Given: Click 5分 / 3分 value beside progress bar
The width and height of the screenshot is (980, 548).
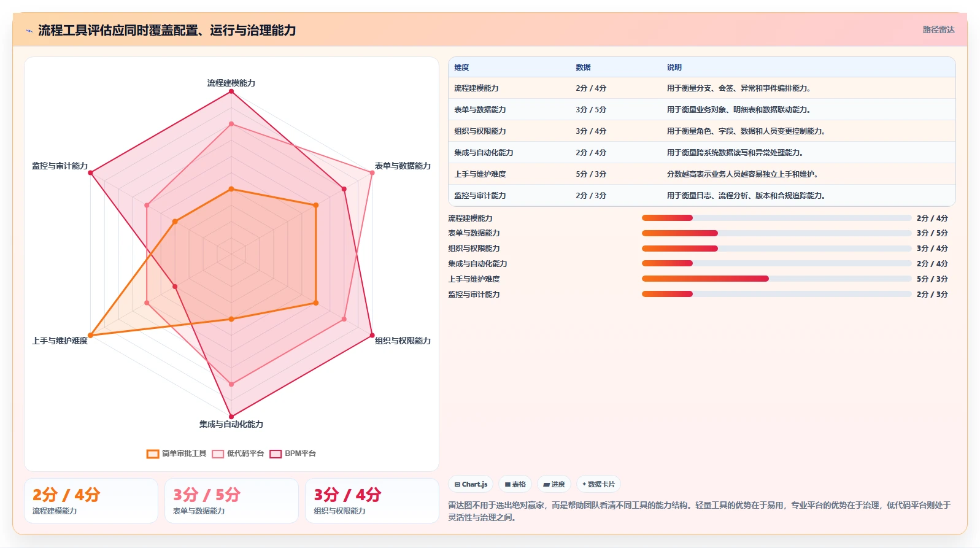Looking at the screenshot, I should (x=932, y=279).
